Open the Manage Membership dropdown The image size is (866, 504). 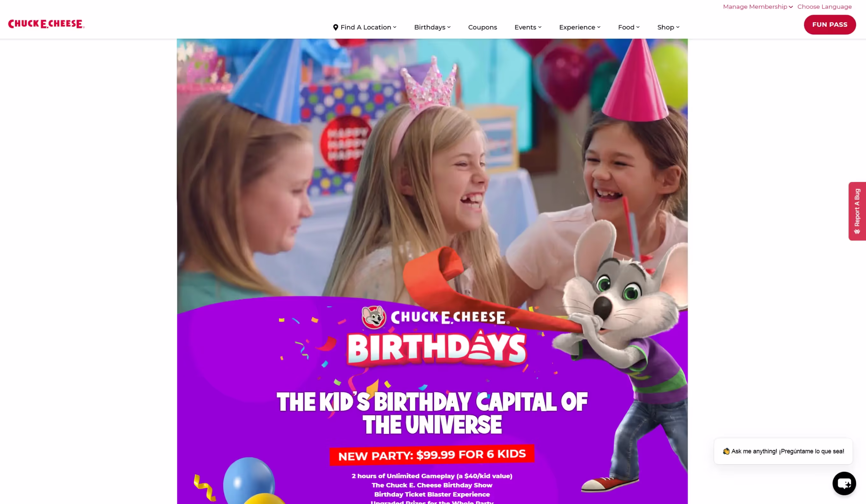[757, 7]
